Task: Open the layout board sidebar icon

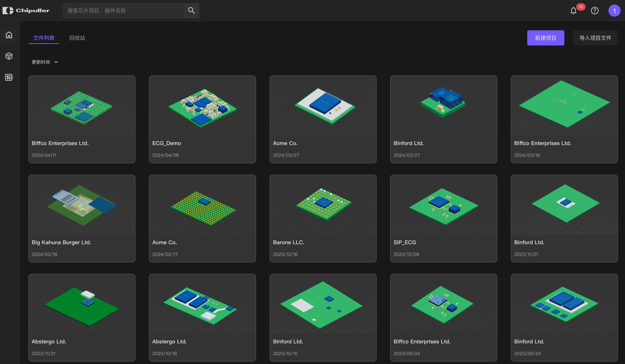Action: tap(9, 77)
